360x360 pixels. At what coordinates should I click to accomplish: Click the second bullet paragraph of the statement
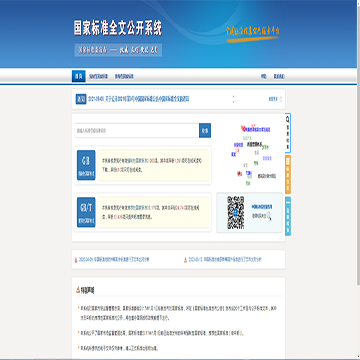162,333
